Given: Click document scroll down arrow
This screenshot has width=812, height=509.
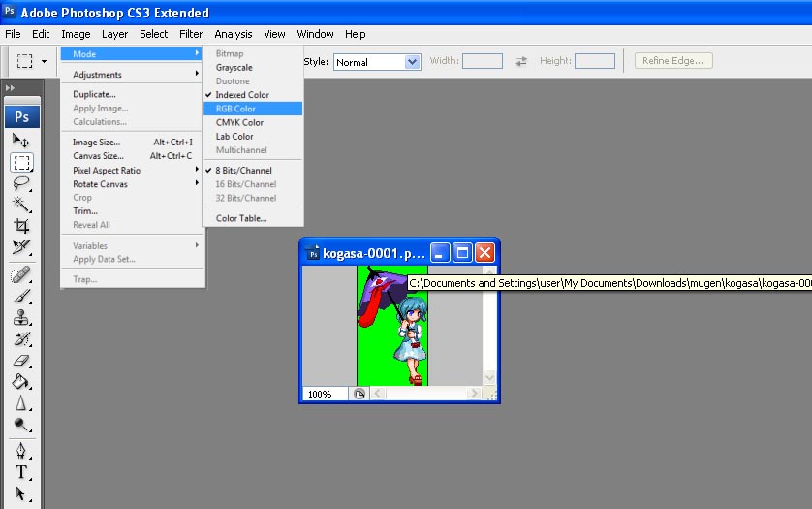Looking at the screenshot, I should click(x=489, y=378).
